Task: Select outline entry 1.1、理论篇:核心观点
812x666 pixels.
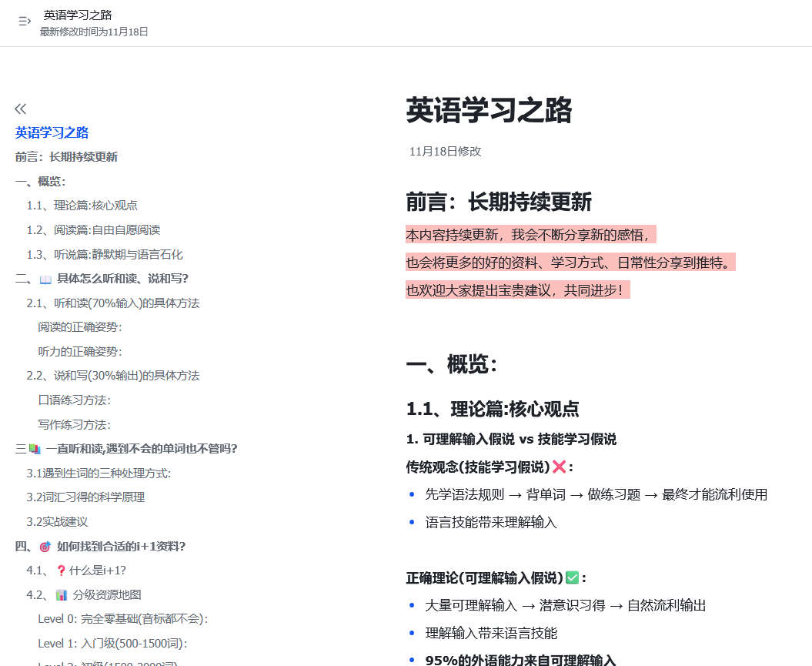Action: point(82,206)
